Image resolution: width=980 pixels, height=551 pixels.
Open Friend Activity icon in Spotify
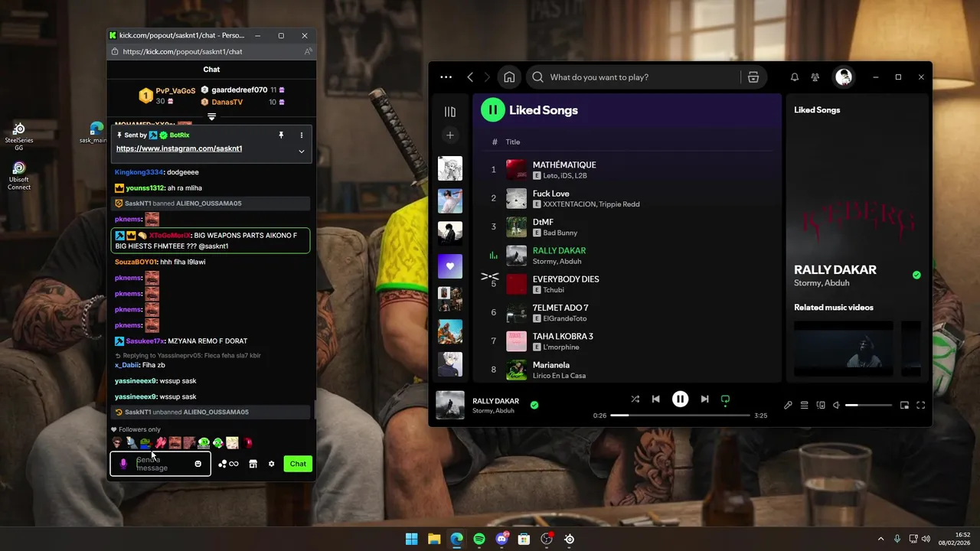pyautogui.click(x=815, y=77)
